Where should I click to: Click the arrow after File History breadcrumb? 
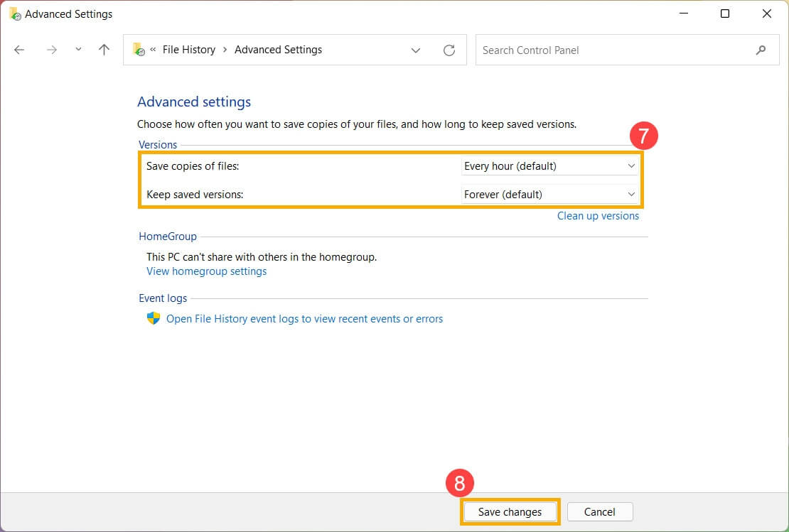[225, 50]
